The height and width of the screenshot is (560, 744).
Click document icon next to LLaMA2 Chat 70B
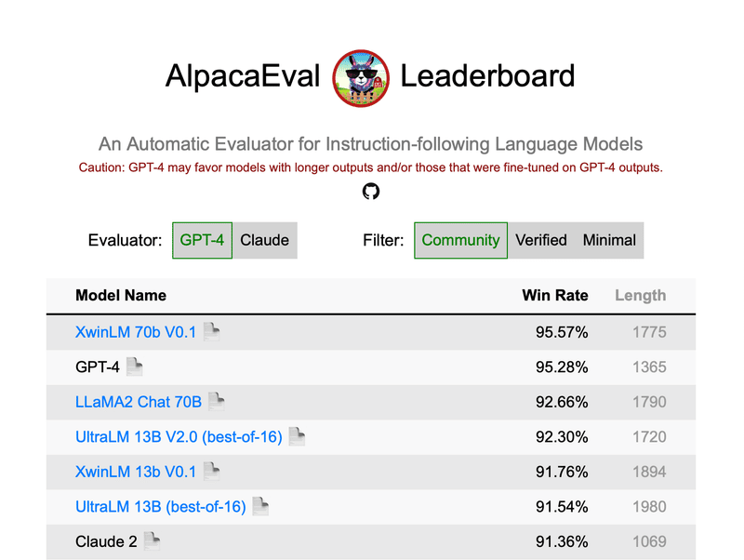[217, 402]
